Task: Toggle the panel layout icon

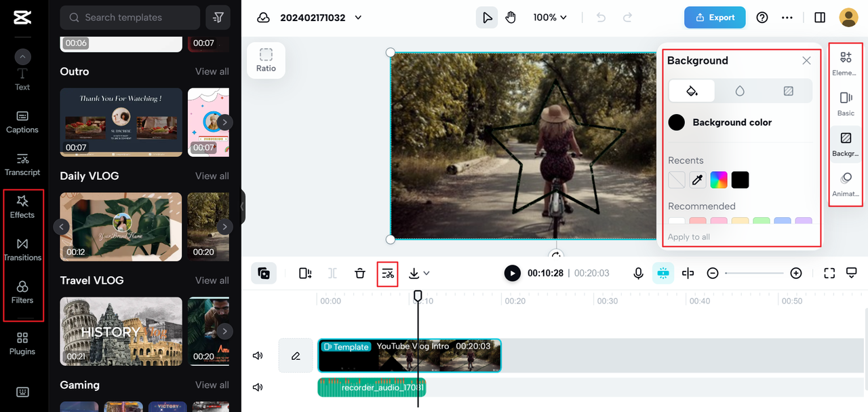Action: click(820, 18)
